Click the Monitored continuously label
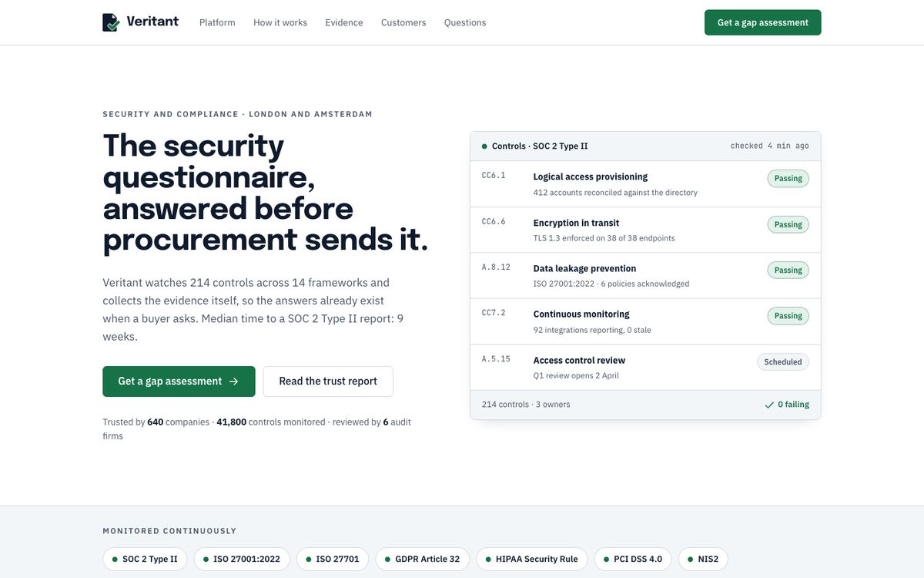 tap(169, 531)
